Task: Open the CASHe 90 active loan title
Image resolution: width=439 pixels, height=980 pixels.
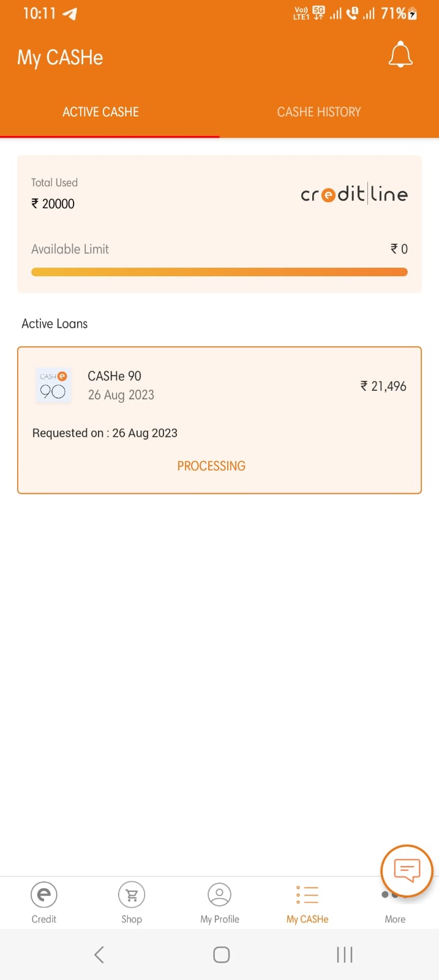Action: click(114, 376)
